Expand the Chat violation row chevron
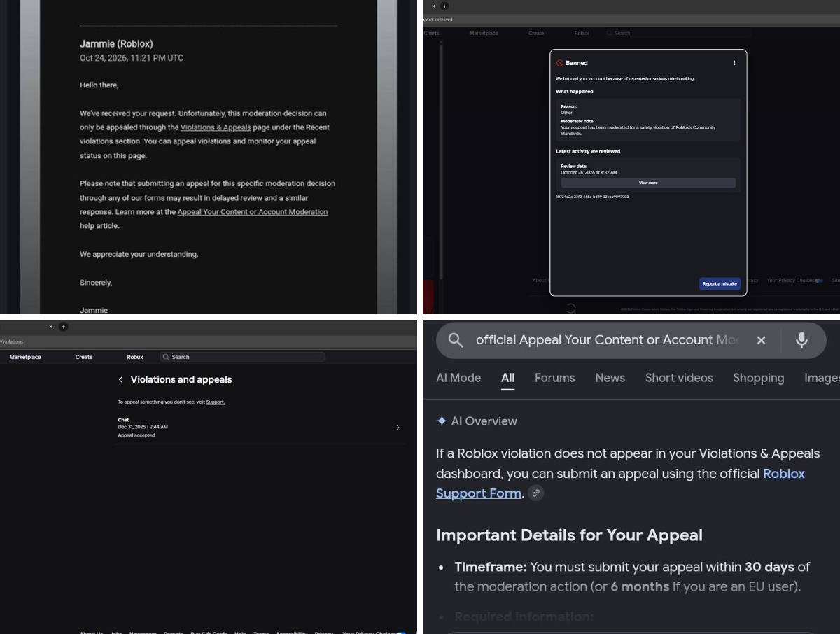 [398, 428]
